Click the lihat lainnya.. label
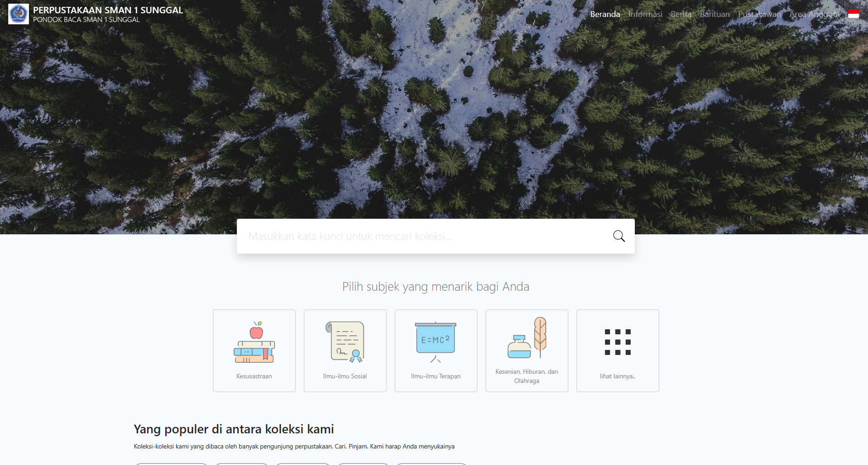Viewport: 868px width, 465px height. [618, 376]
